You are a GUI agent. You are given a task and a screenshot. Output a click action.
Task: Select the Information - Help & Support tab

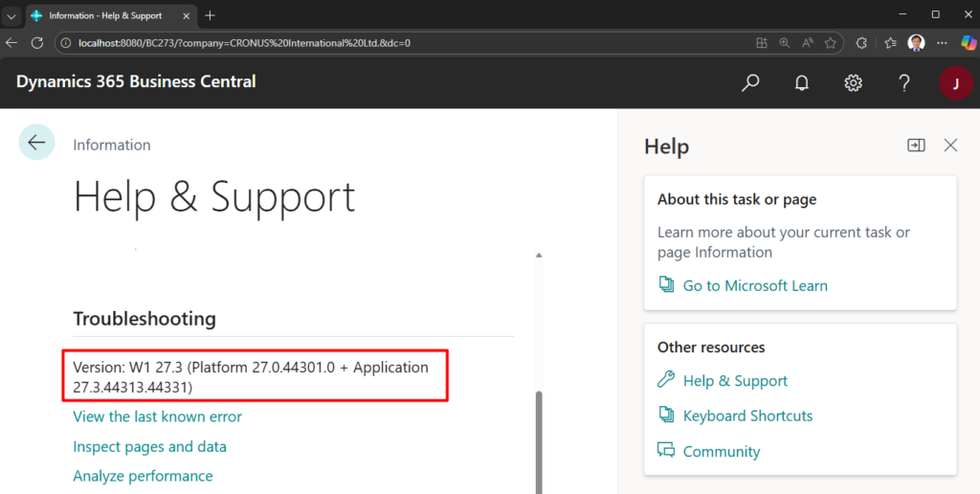point(103,15)
